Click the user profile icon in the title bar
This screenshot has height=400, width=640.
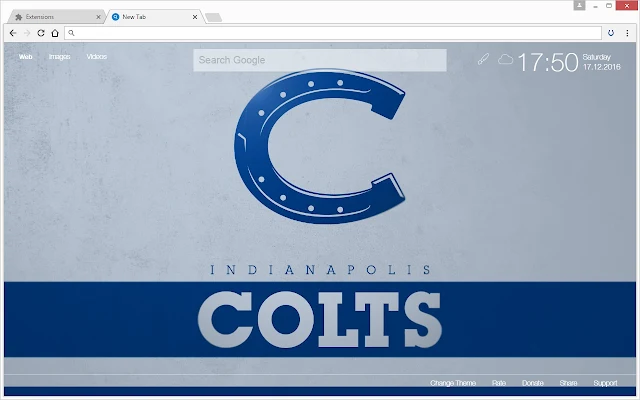pos(579,5)
